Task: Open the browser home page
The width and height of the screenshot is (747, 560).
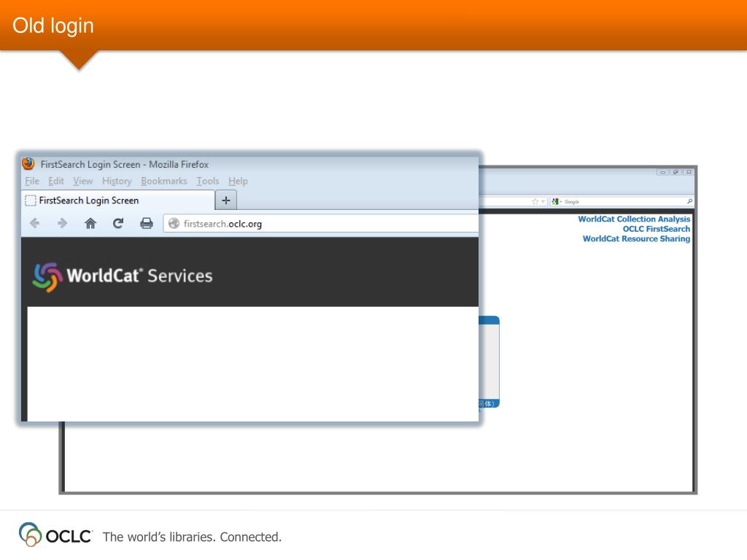Action: point(90,223)
